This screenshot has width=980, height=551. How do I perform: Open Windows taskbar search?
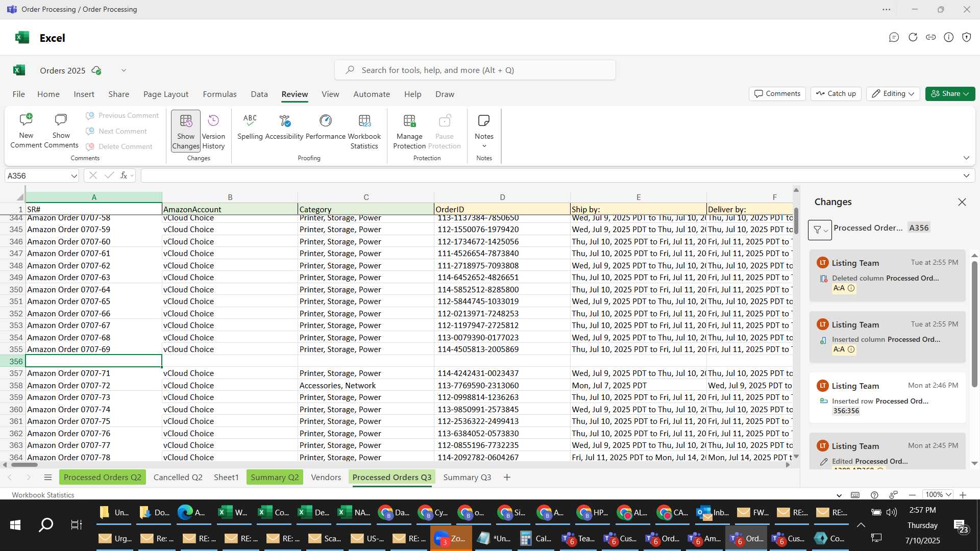point(46,525)
